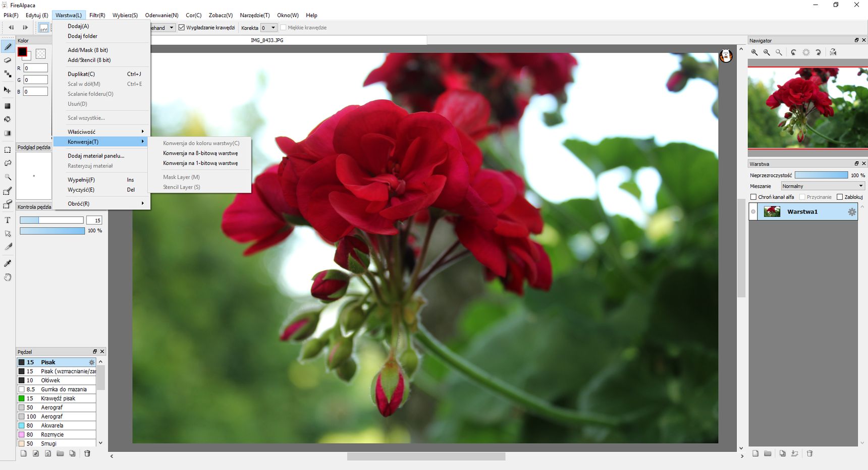
Task: Select the Eyedropper tool
Action: point(8,263)
